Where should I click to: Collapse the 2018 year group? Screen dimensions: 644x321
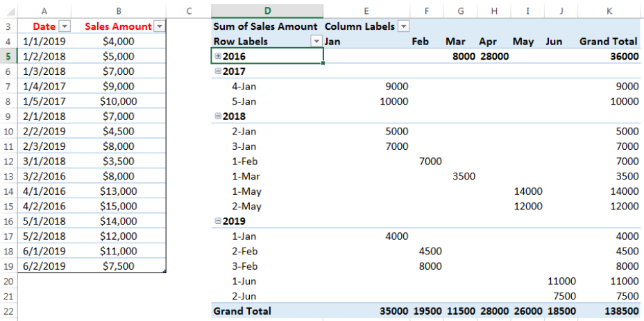(218, 116)
